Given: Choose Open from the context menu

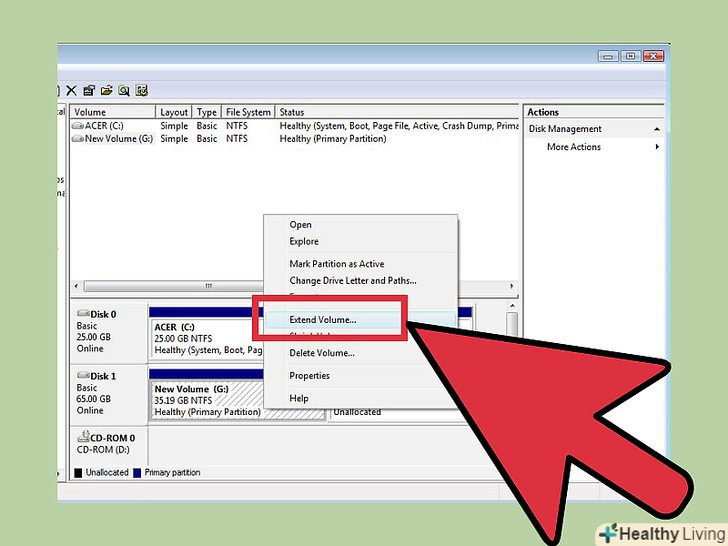Looking at the screenshot, I should click(x=300, y=225).
